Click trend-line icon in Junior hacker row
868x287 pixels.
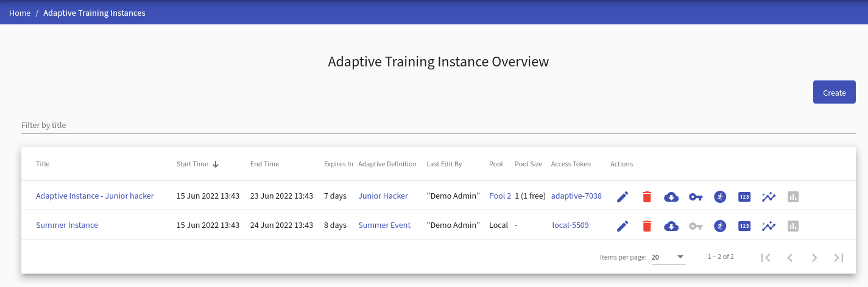click(x=769, y=196)
